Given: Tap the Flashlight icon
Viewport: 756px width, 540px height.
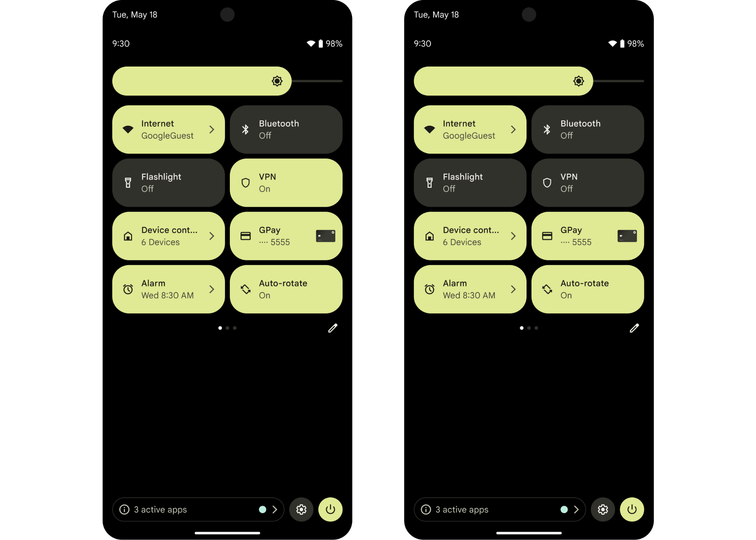Looking at the screenshot, I should 129,182.
